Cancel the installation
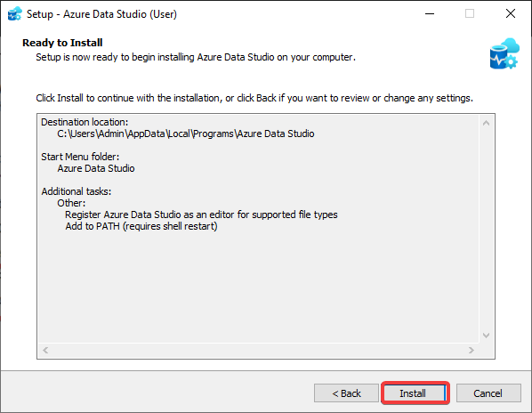The height and width of the screenshot is (413, 532). tap(488, 393)
